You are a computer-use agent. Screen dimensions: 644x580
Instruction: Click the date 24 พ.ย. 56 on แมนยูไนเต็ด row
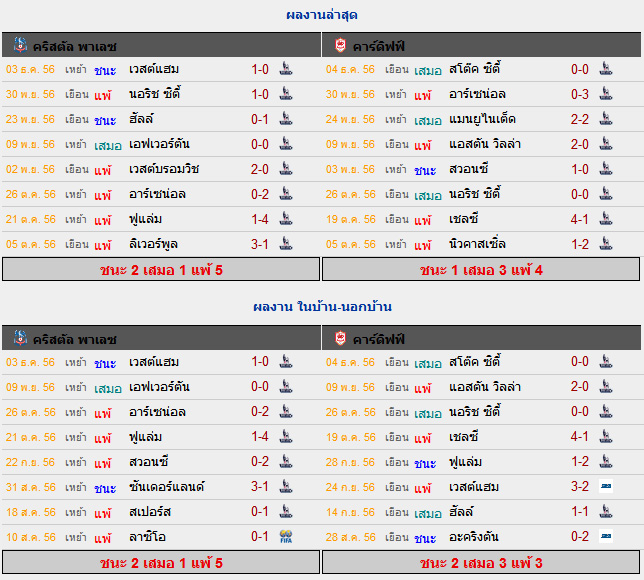(350, 119)
